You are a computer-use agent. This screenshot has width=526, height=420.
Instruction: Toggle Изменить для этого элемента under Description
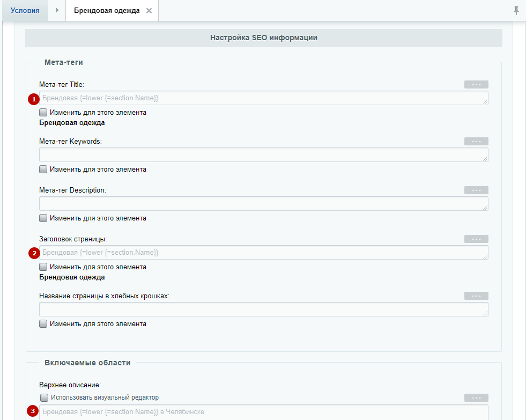pos(43,218)
